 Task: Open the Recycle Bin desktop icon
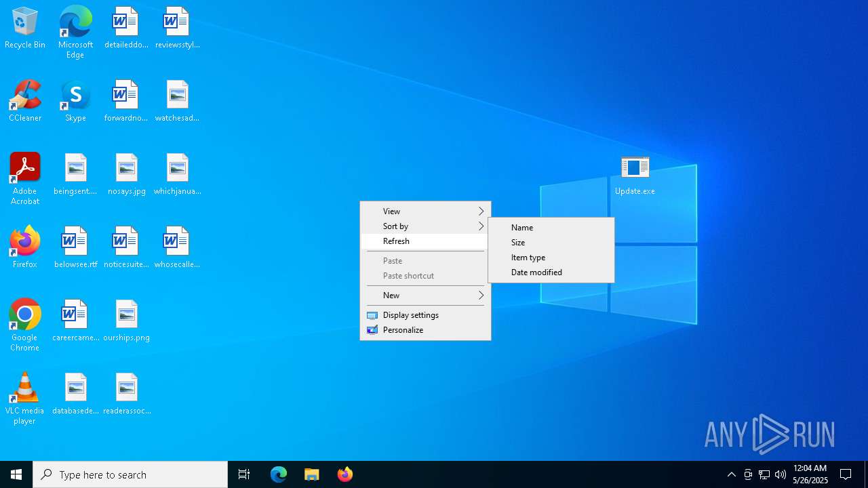pos(25,28)
